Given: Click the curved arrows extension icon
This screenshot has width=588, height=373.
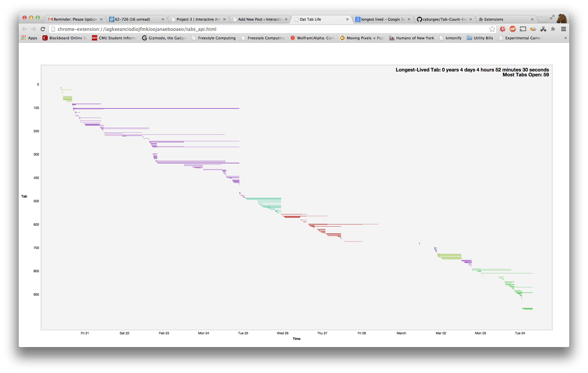Looking at the screenshot, I should [543, 29].
